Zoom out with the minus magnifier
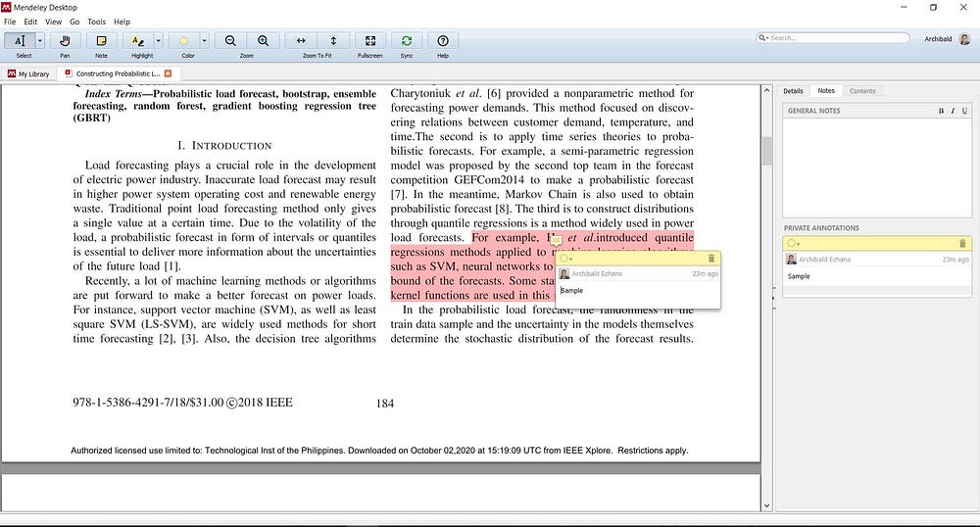The height and width of the screenshot is (527, 980). (230, 41)
